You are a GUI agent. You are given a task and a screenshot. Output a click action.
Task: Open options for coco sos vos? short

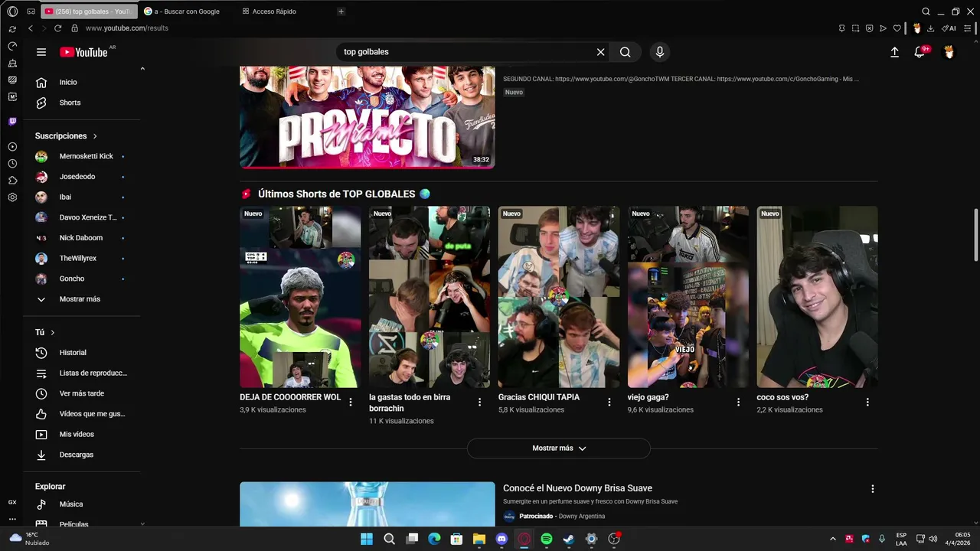867,402
